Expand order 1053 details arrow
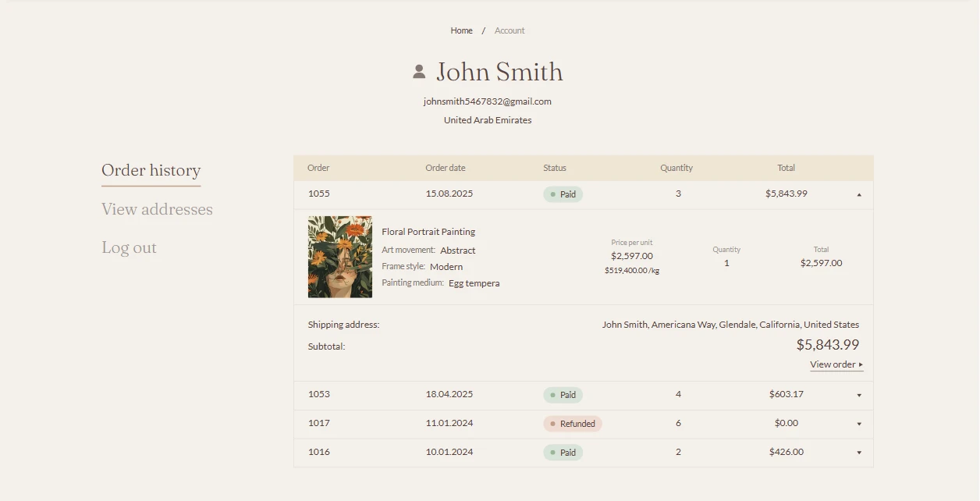This screenshot has width=980, height=501. (859, 395)
